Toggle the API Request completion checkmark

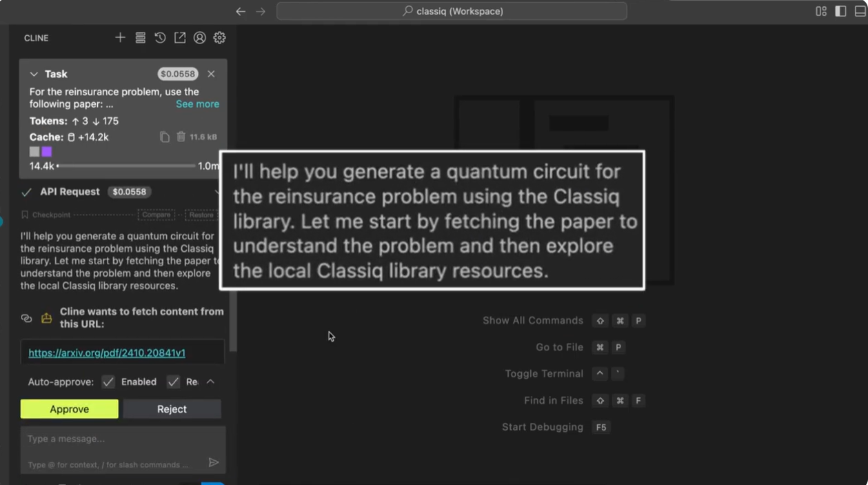26,192
